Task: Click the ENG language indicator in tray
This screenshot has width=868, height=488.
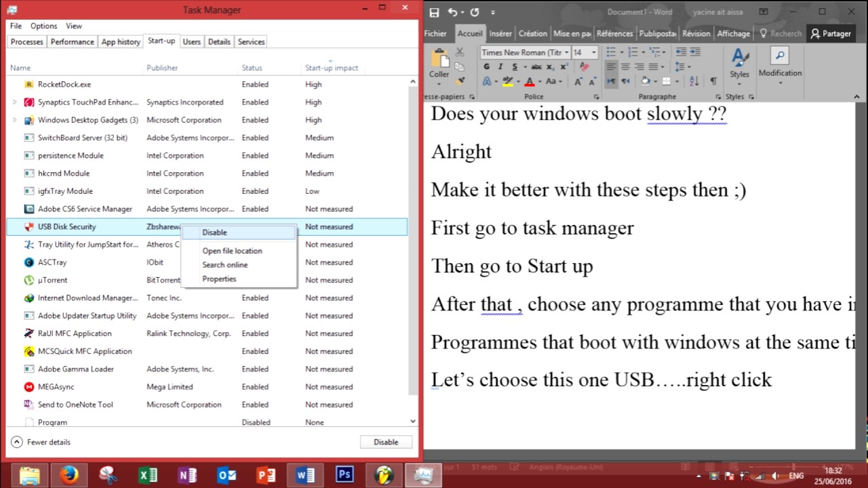Action: pyautogui.click(x=796, y=476)
